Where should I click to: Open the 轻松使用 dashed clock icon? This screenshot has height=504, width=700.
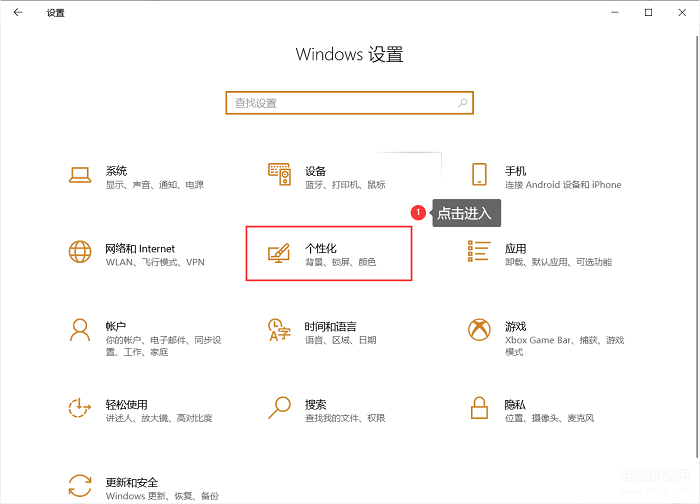[x=79, y=408]
